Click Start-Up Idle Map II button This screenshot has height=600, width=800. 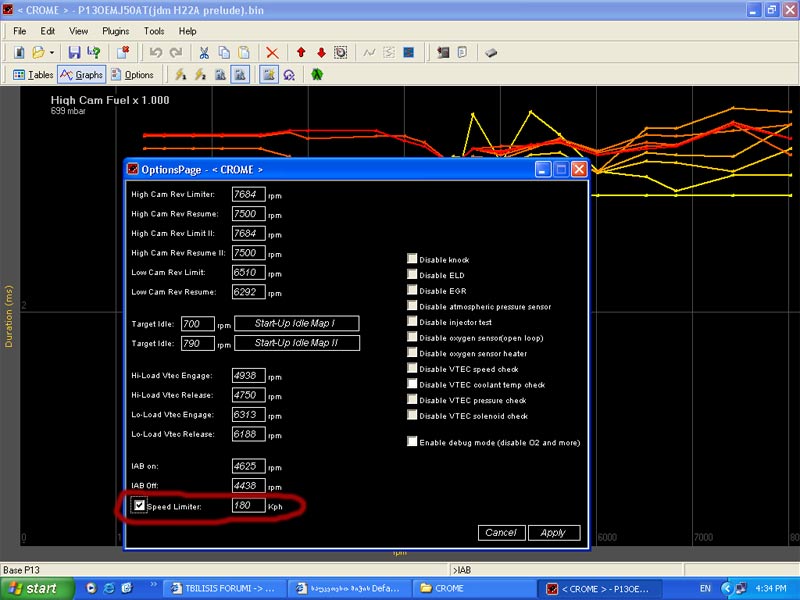296,343
